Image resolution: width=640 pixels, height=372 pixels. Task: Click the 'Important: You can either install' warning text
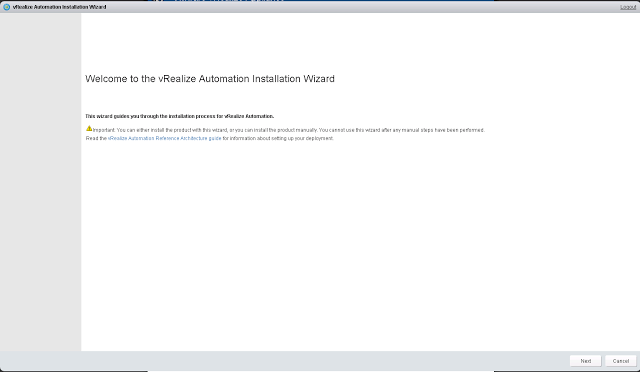click(x=289, y=130)
